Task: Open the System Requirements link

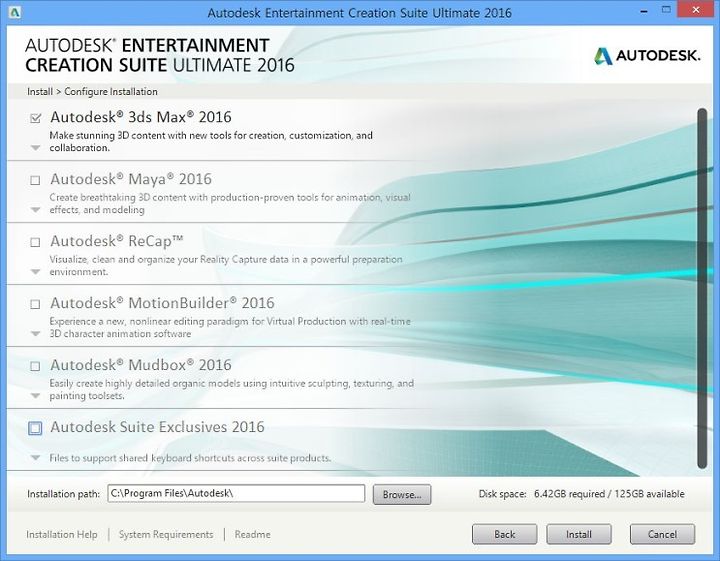Action: tap(166, 534)
